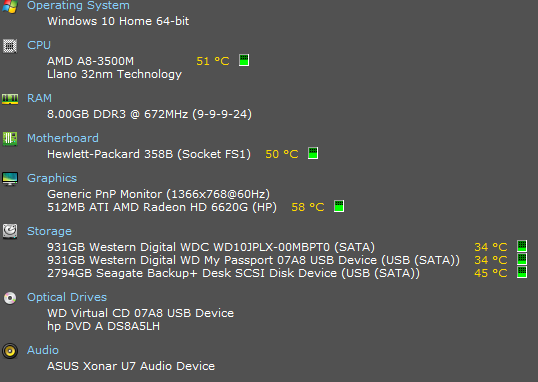
Task: Click the CPU chip icon
Action: click(x=10, y=46)
